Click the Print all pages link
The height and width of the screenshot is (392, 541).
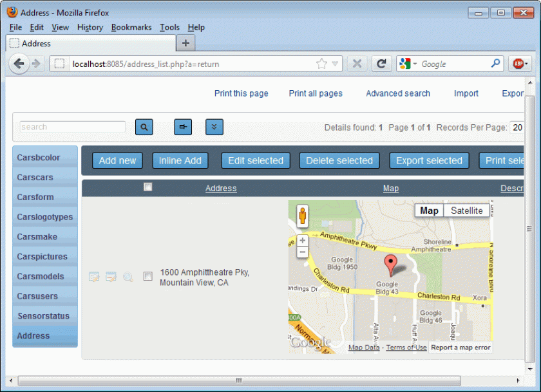point(316,93)
